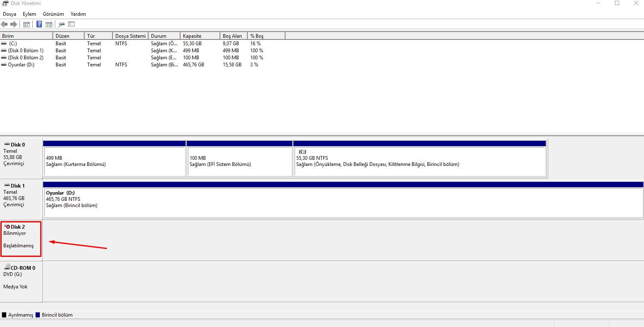Open the Yardım menu
This screenshot has width=644, height=327.
(78, 14)
